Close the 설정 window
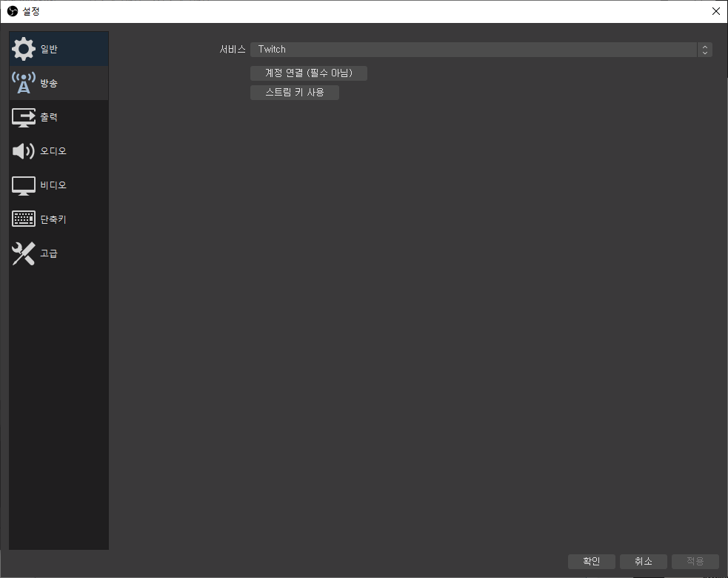The height and width of the screenshot is (578, 728). click(716, 11)
